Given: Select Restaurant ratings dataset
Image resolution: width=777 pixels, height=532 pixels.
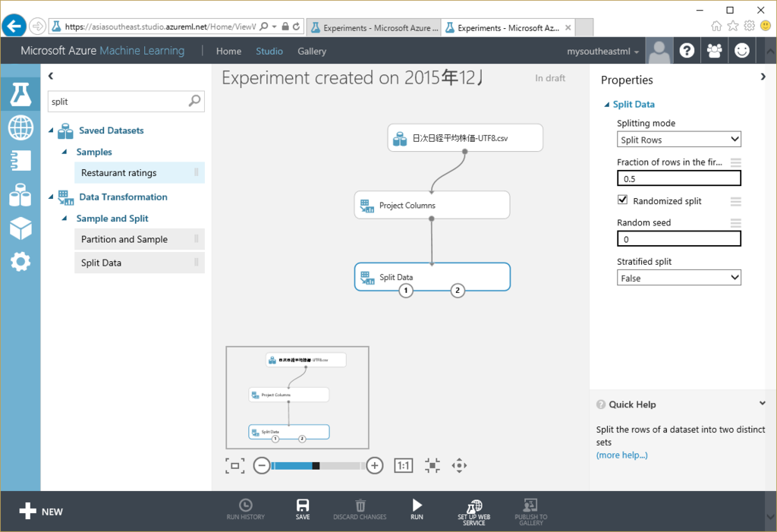Looking at the screenshot, I should [x=140, y=172].
